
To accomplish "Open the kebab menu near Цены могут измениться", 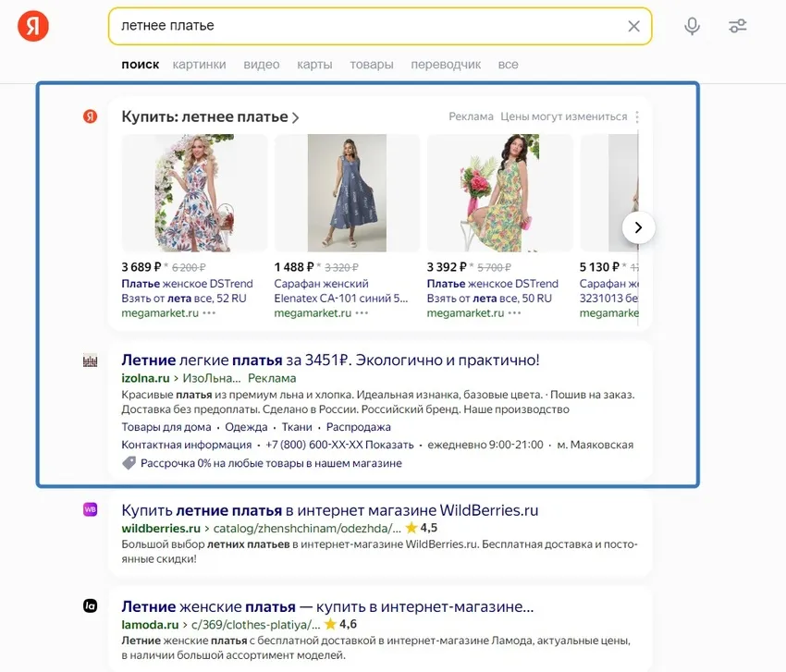I will tap(638, 116).
